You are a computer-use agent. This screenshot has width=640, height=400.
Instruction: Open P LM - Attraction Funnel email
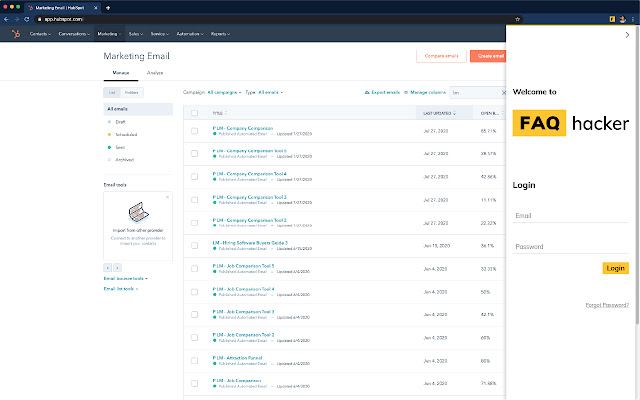click(238, 358)
